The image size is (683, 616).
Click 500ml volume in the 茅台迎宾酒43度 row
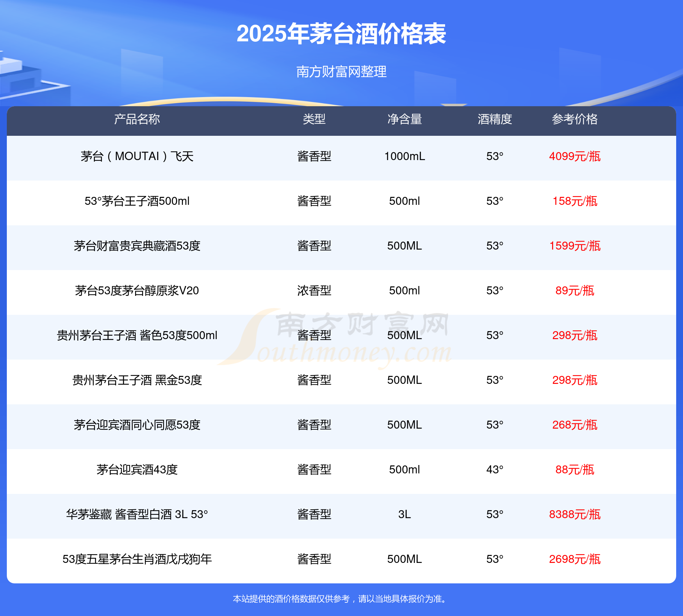404,470
